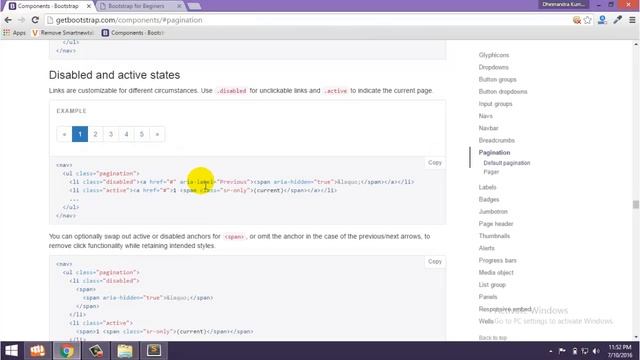The width and height of the screenshot is (640, 360).
Task: Open the Chrome hamburger menu
Action: [x=632, y=20]
